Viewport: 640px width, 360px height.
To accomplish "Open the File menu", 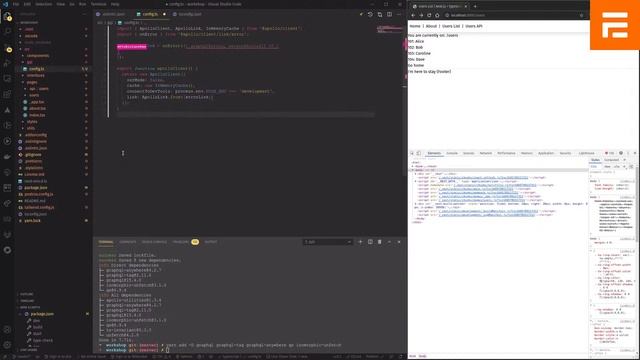I will pos(16,4).
